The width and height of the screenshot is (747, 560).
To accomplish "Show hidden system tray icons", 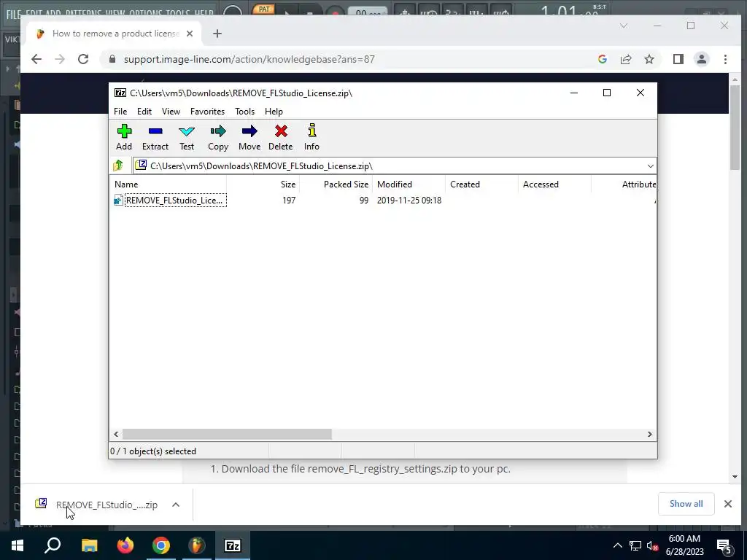I will [x=617, y=545].
